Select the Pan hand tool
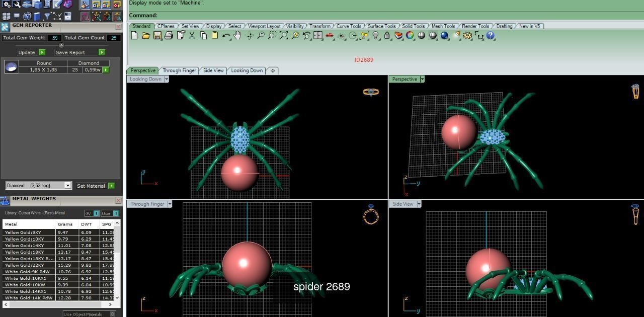 (237, 35)
